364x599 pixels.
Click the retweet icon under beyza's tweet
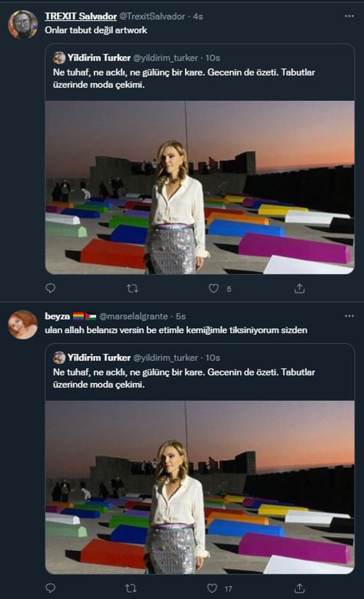click(130, 588)
